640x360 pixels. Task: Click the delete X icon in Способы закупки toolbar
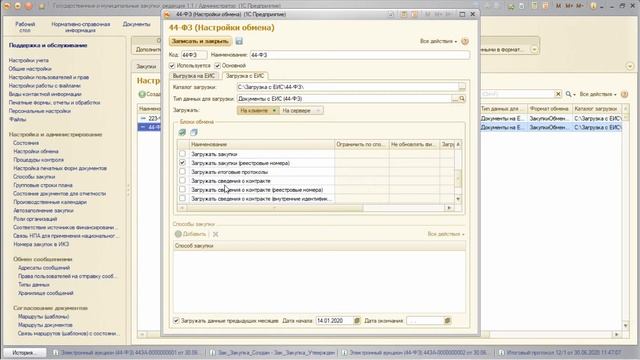click(216, 234)
